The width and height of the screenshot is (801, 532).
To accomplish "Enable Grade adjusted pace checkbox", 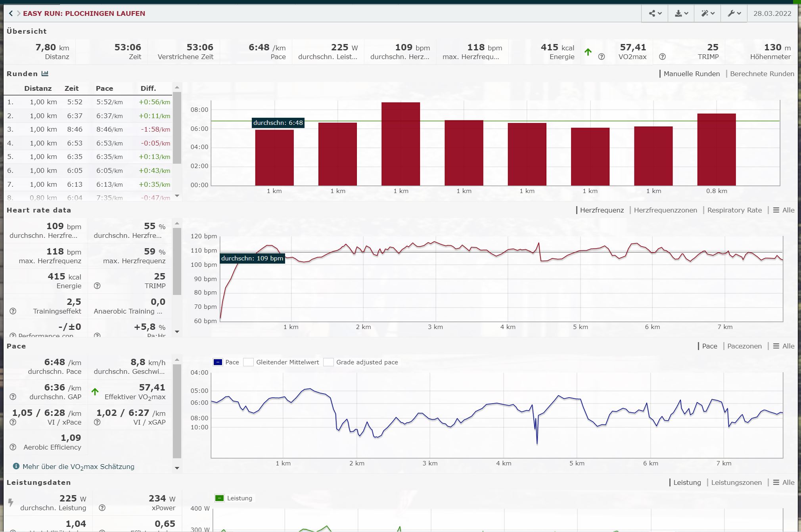I will 328,362.
